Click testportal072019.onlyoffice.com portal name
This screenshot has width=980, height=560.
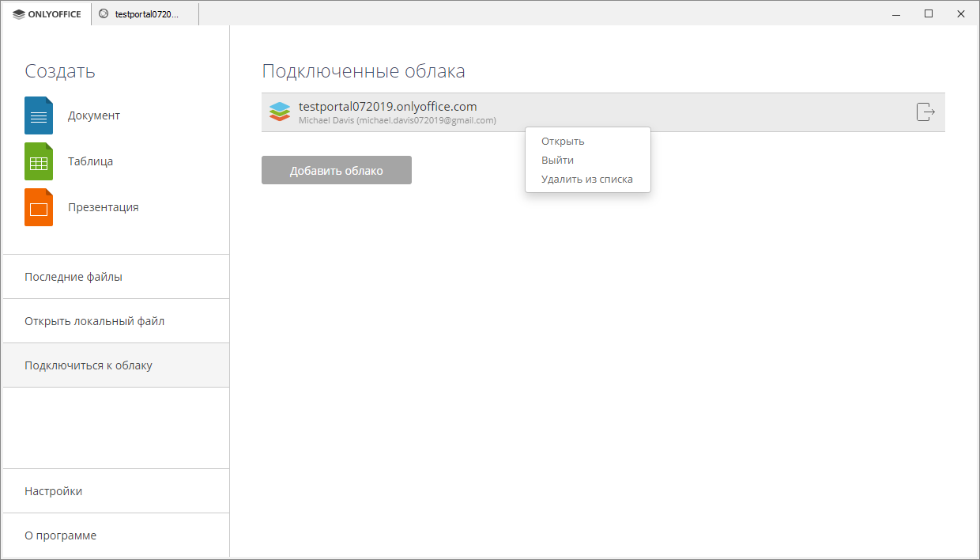point(388,106)
